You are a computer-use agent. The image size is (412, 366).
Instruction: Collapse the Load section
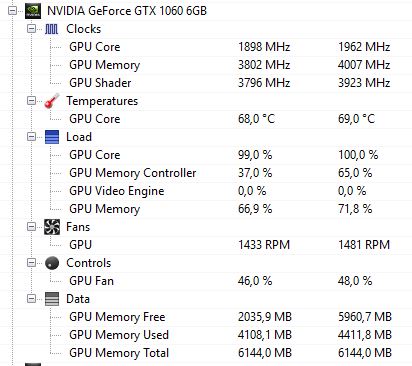coord(31,137)
